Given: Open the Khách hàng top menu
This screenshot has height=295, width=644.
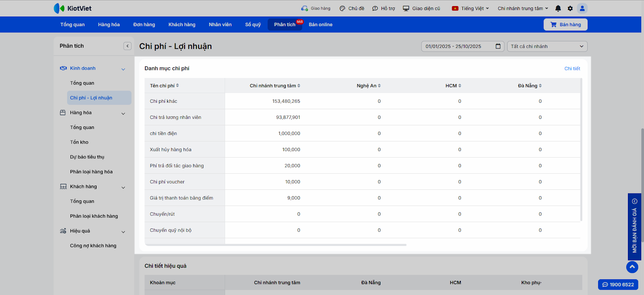Looking at the screenshot, I should [182, 25].
